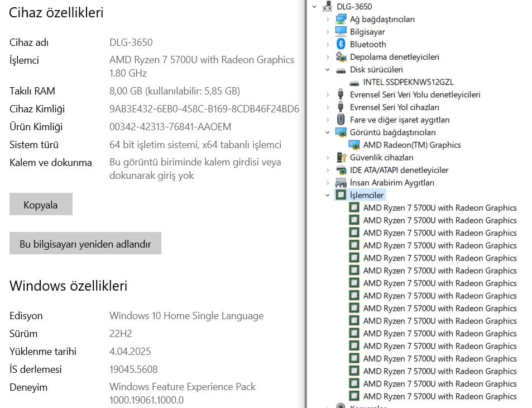
Task: Expand the Bilgisayar node
Action: (328, 32)
